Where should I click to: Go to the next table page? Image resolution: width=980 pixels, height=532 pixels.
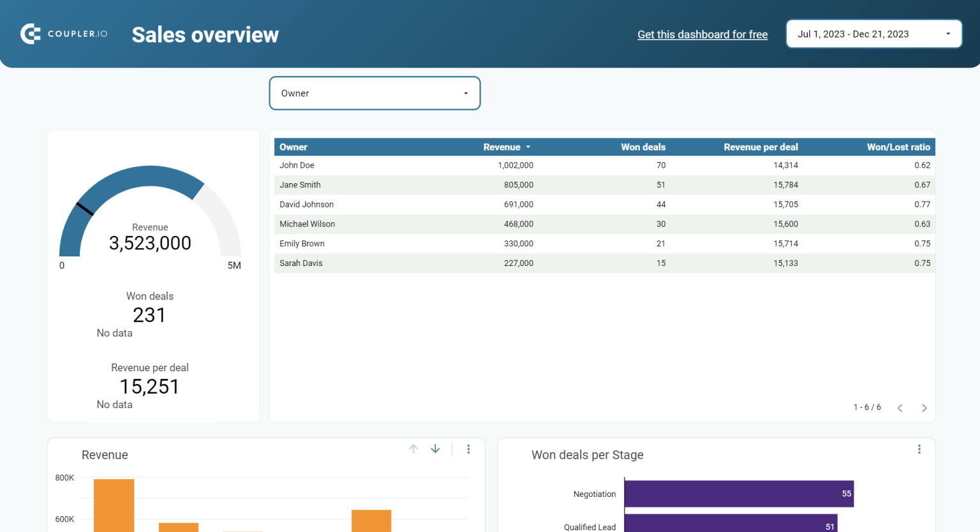924,408
